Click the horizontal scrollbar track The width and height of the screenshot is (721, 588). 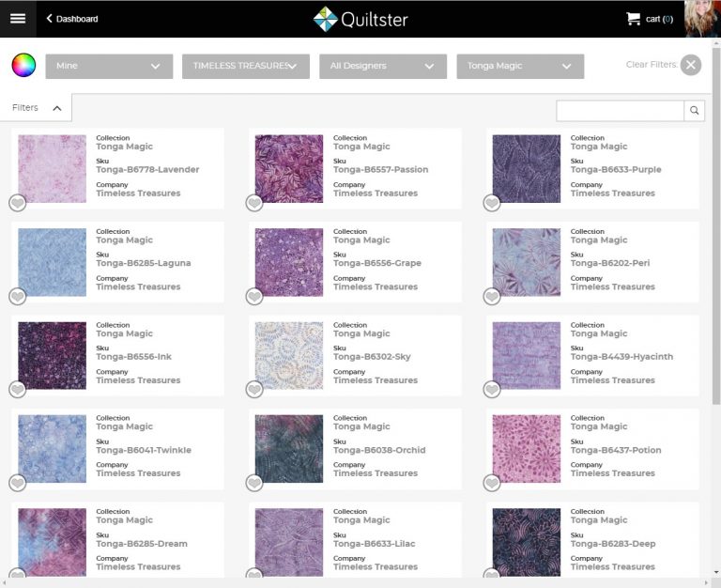pos(357,583)
